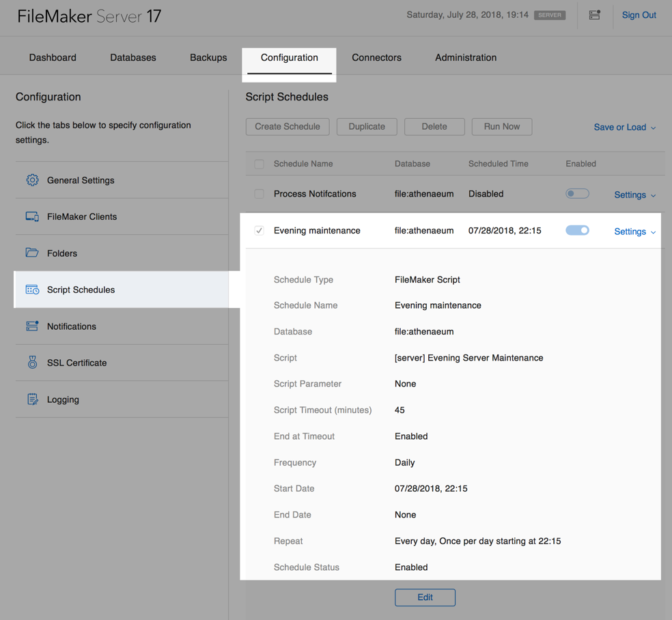Click the Edit button
This screenshot has width=672, height=620.
425,597
